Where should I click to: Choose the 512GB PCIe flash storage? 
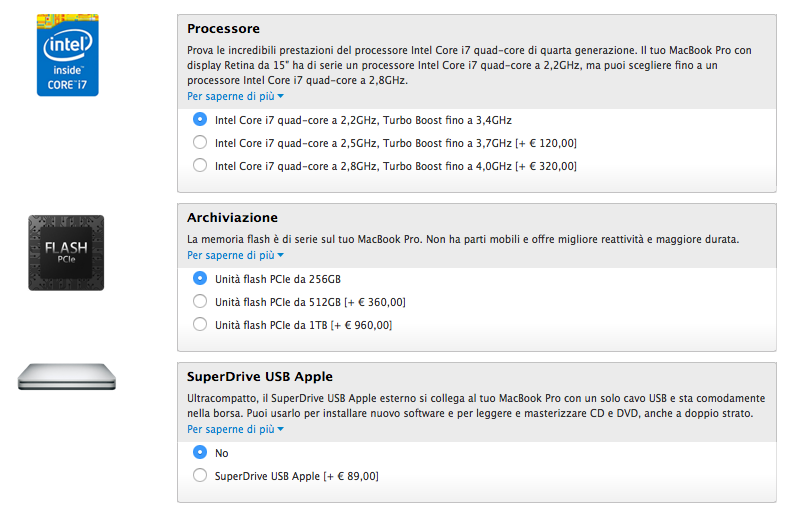200,302
